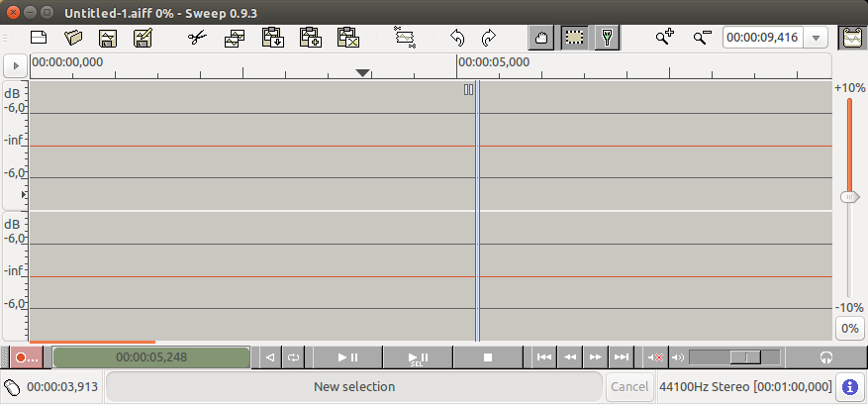This screenshot has width=868, height=405.
Task: Open a file with the folder icon
Action: tap(73, 38)
